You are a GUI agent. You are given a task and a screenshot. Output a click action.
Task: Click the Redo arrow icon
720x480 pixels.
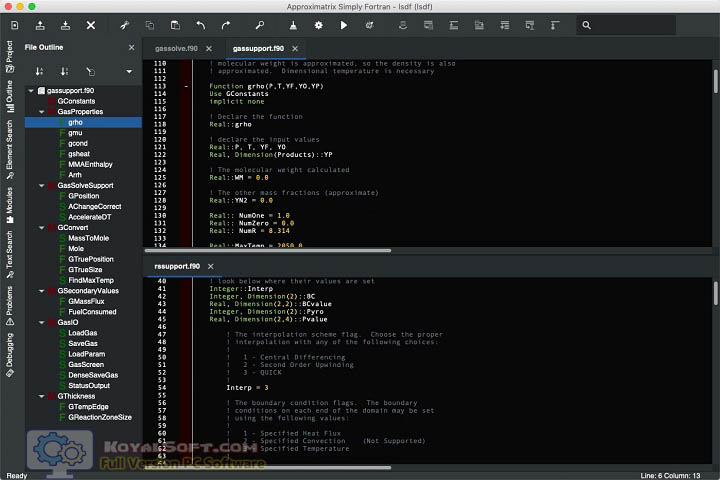click(225, 25)
